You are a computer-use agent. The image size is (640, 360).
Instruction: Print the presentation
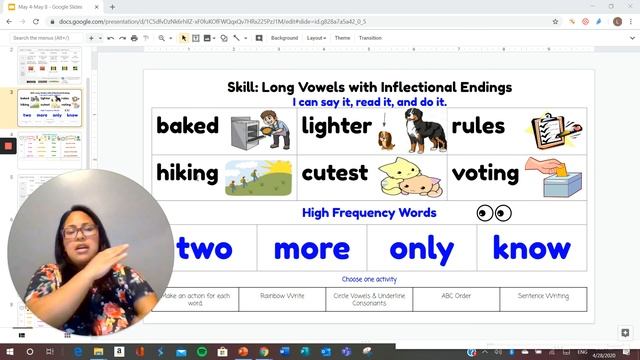point(134,38)
